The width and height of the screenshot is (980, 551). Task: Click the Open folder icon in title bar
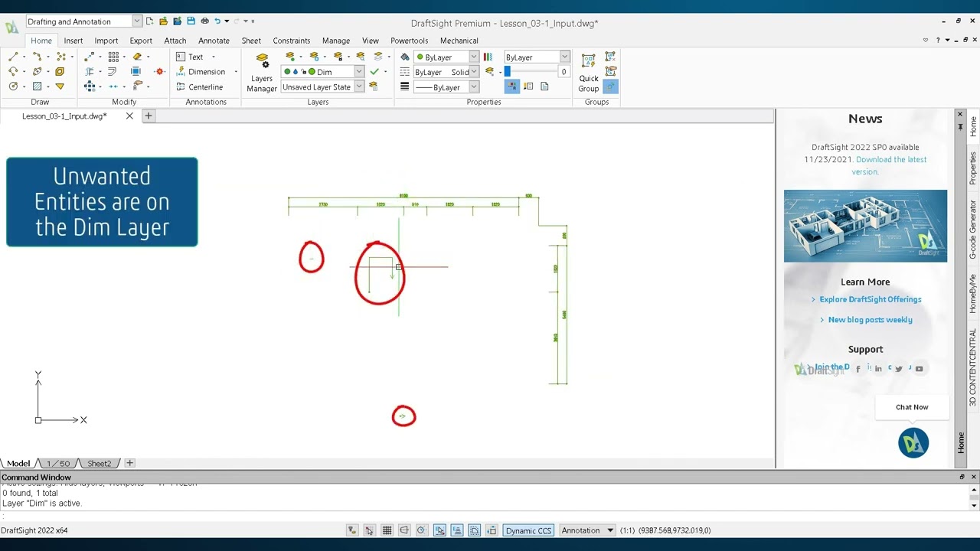(x=163, y=21)
